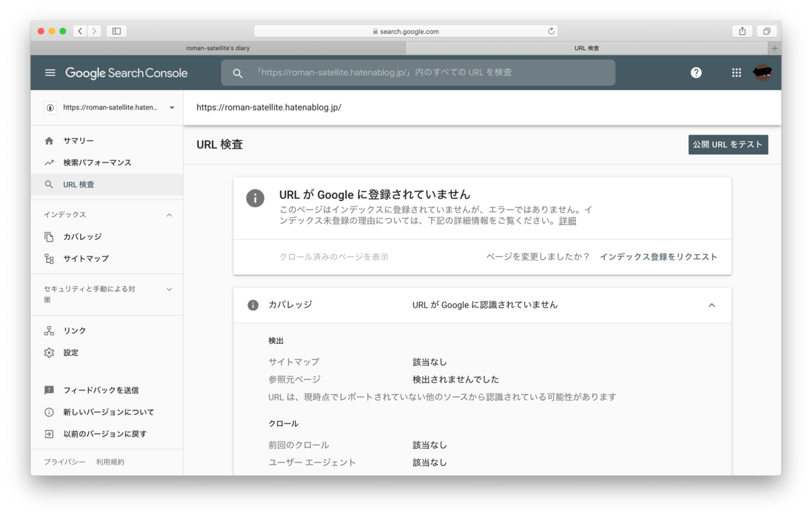Click the gear icon beside 設定
The width and height of the screenshot is (812, 516).
tap(49, 352)
